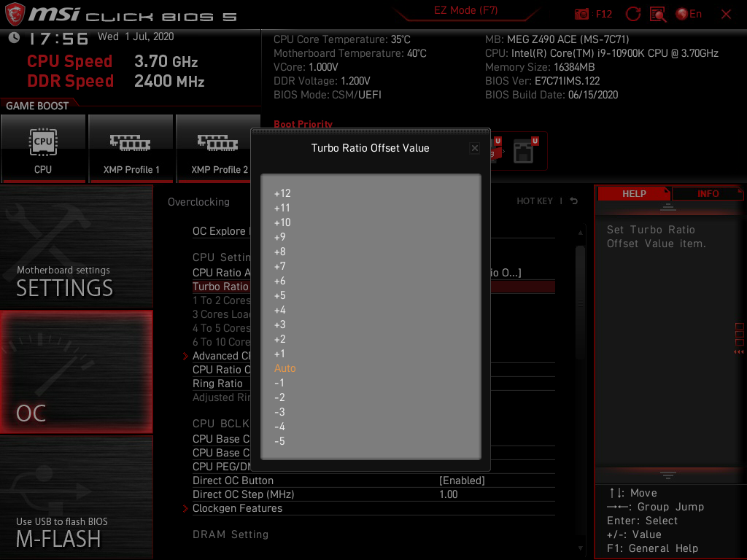
Task: Switch language using the En globe icon
Action: pos(686,13)
